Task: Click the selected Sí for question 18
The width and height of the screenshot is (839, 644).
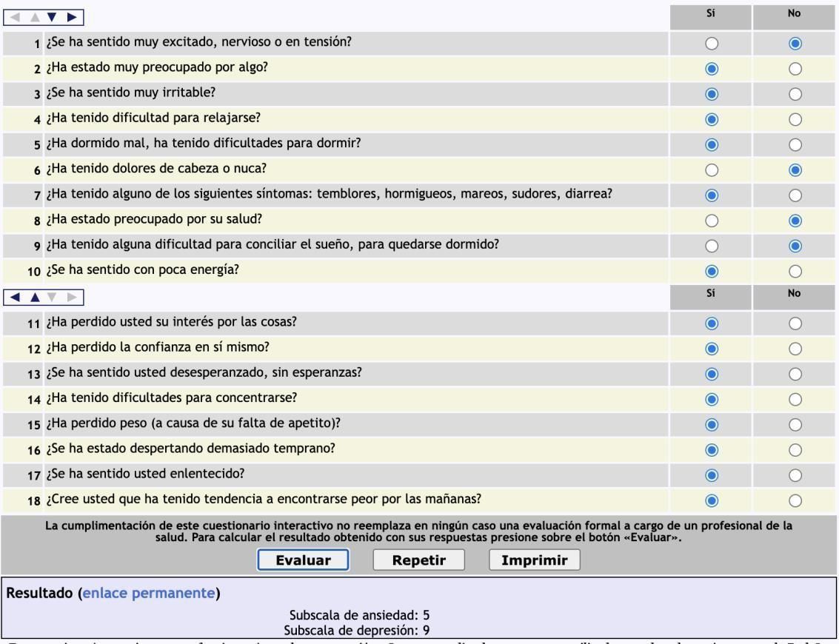Action: (711, 500)
